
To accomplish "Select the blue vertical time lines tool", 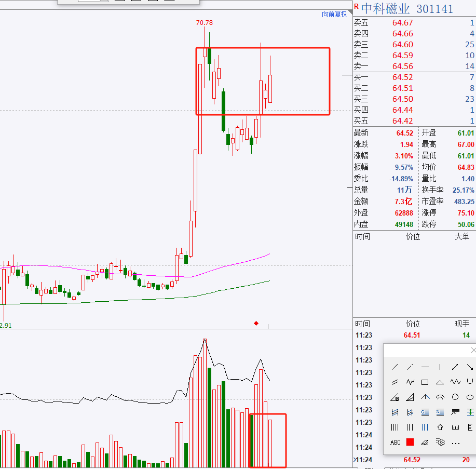I will tap(425, 427).
